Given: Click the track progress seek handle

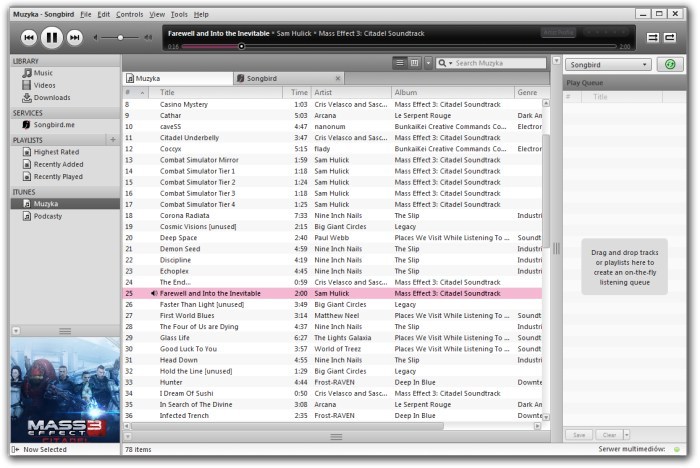Looking at the screenshot, I should (x=242, y=46).
